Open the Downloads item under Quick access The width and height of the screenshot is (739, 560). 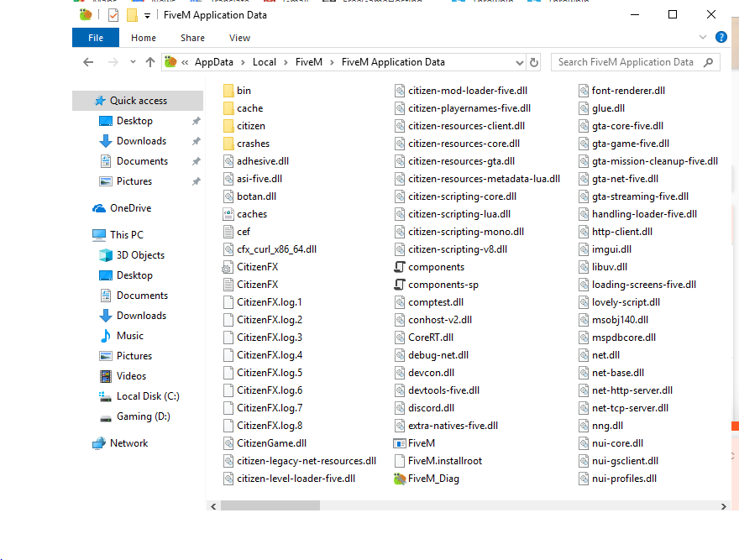[x=133, y=141]
